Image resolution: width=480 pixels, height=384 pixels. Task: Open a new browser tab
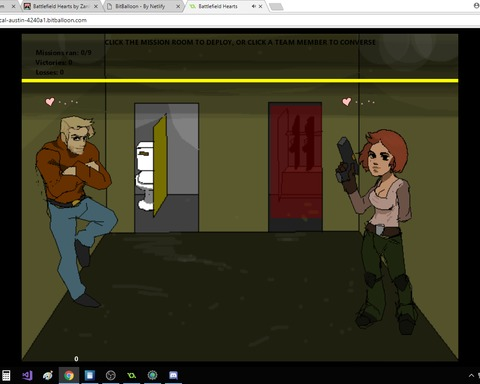pos(276,7)
